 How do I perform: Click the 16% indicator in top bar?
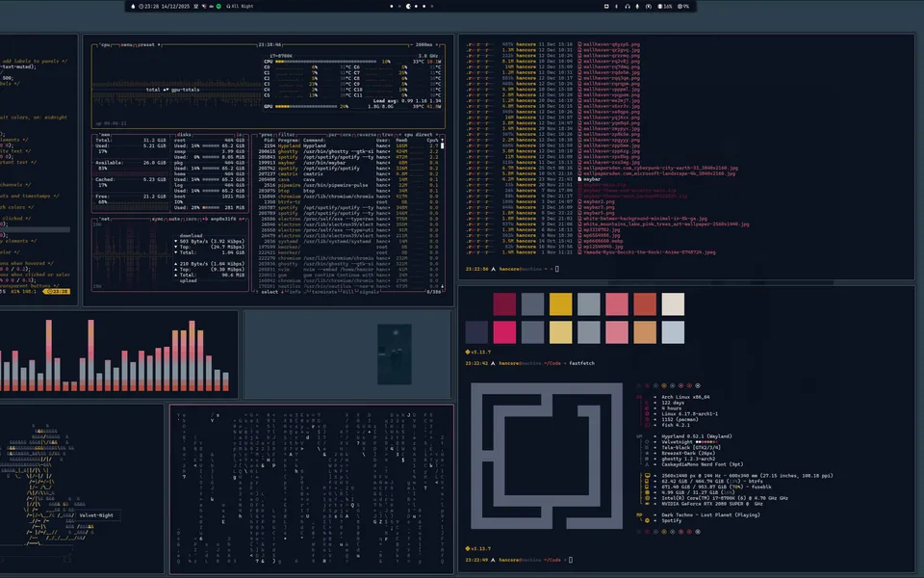665,7
